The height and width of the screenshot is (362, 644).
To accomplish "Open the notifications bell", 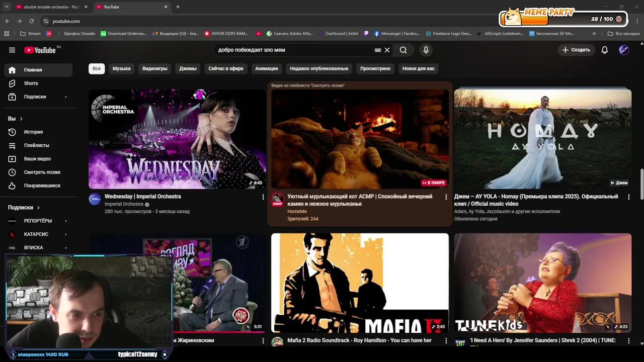I will 605,50.
